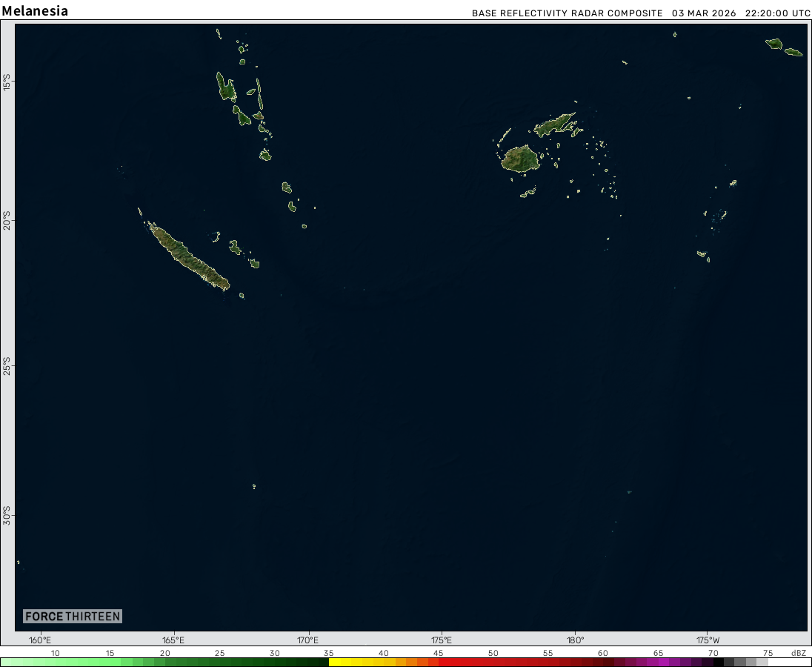This screenshot has height=667, width=812.
Task: Click the 22:20:00 UTC timestamp
Action: [x=777, y=13]
